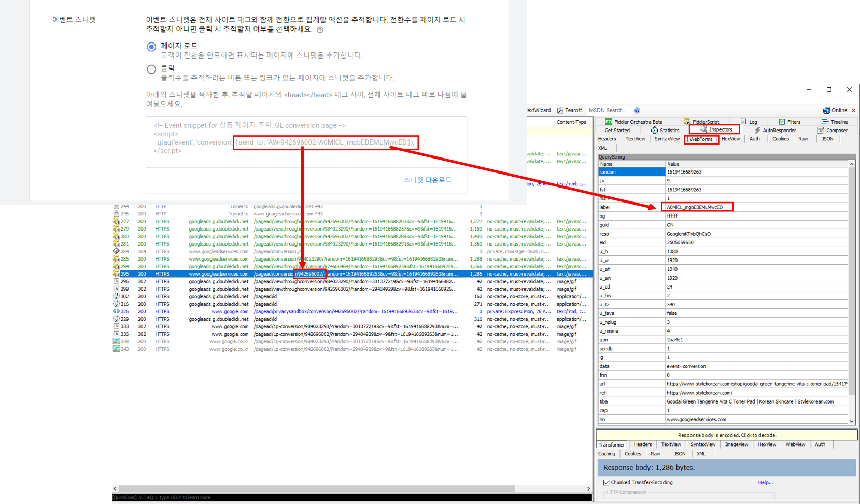The width and height of the screenshot is (860, 504).
Task: Click the Content-Type column header
Action: coord(571,122)
